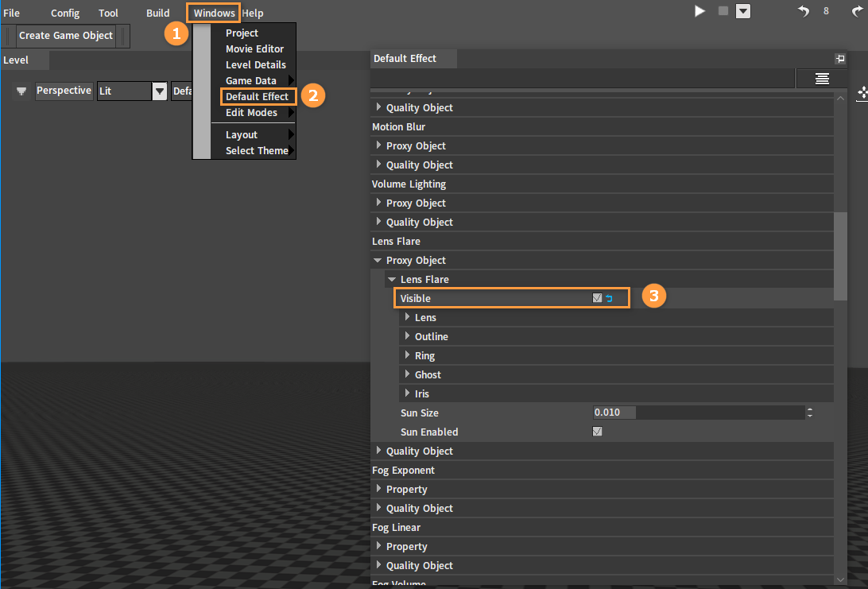
Task: Open the Game Data submenu
Action: tap(253, 81)
